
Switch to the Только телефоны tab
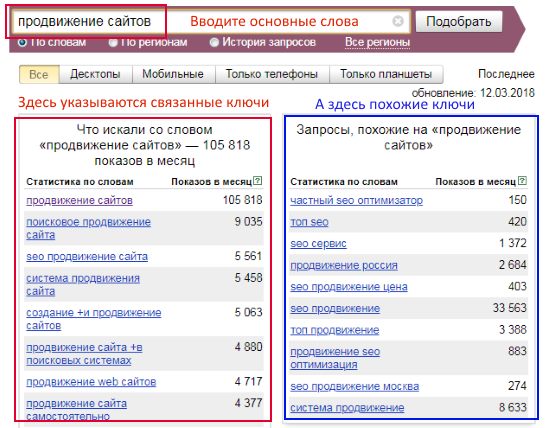[272, 74]
